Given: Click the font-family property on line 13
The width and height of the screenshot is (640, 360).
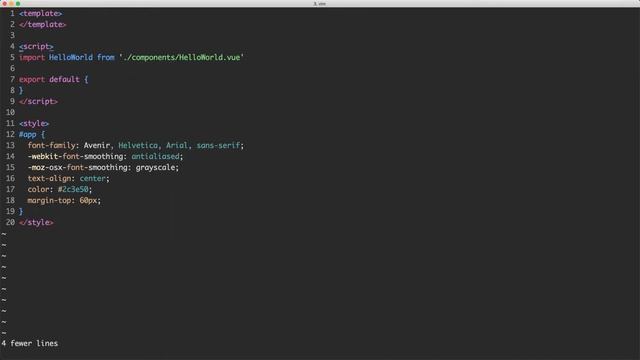Looking at the screenshot, I should coord(51,146).
